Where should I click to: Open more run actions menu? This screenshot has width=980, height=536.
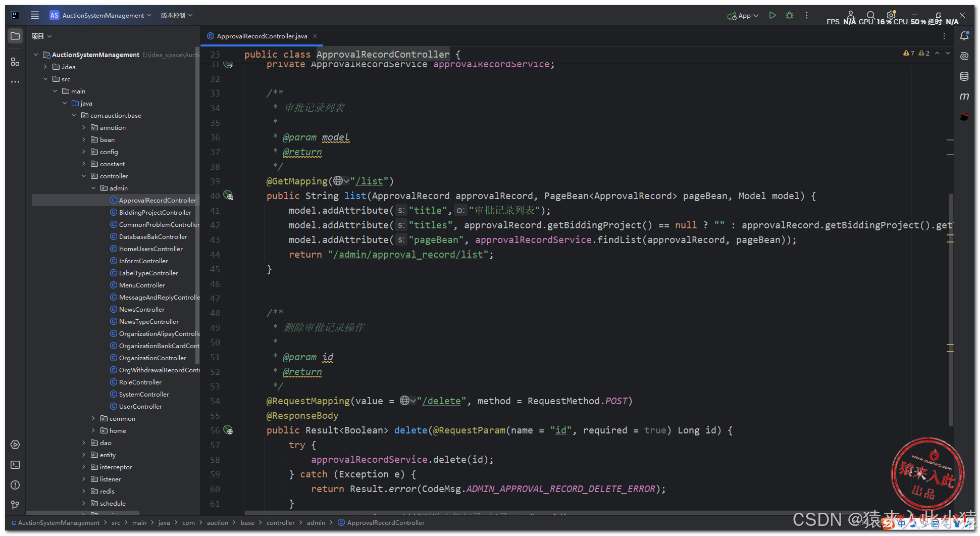click(x=807, y=15)
